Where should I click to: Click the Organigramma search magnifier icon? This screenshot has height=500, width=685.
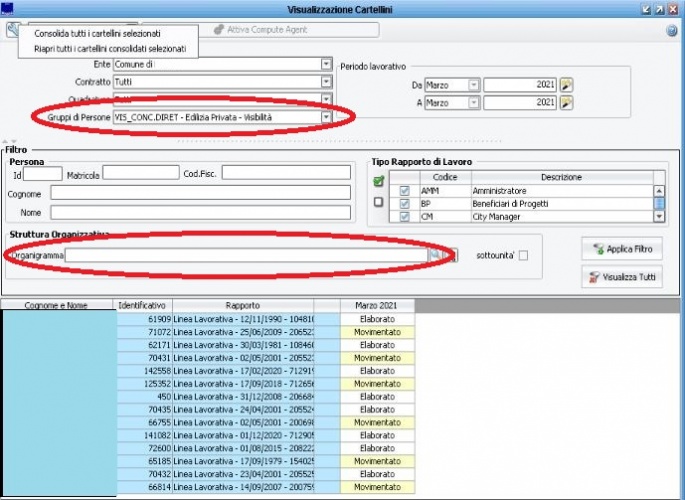[x=435, y=255]
